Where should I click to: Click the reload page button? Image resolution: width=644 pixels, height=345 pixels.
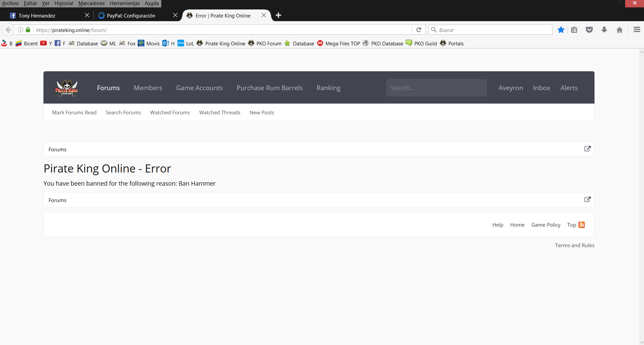[x=419, y=30]
